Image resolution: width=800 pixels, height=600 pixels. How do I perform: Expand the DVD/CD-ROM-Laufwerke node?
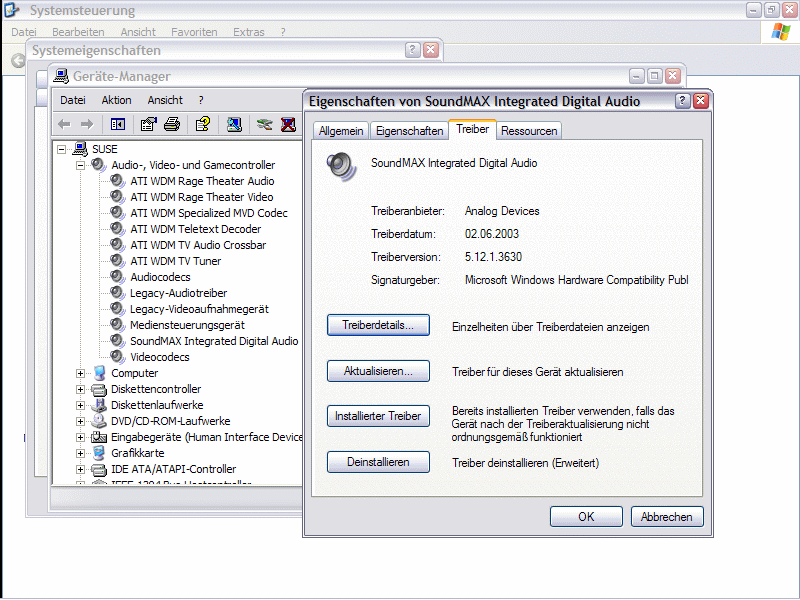80,421
